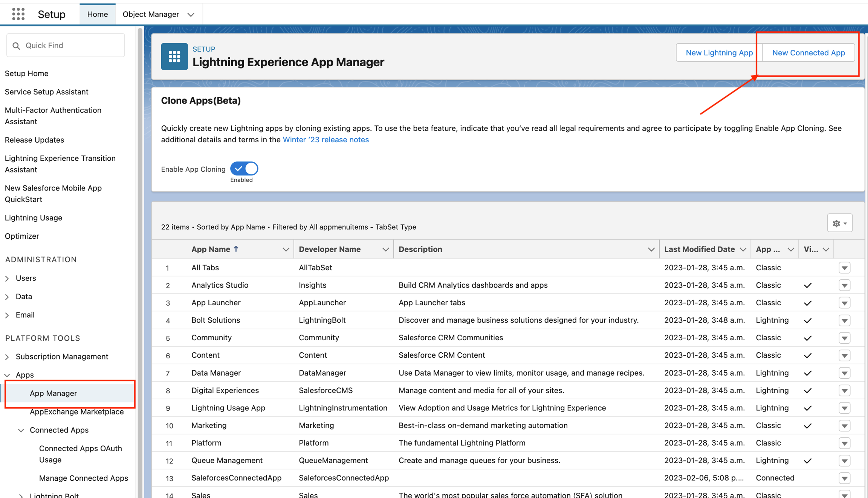
Task: Open the Object Manager tab dropdown chevron
Action: pos(191,15)
